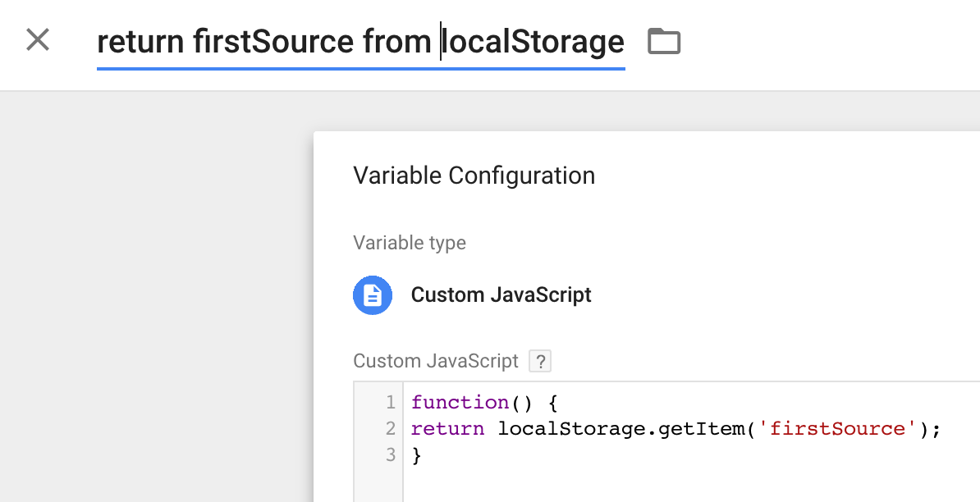Click the word firstSource in the title
This screenshot has width=980, height=502.
click(x=273, y=43)
